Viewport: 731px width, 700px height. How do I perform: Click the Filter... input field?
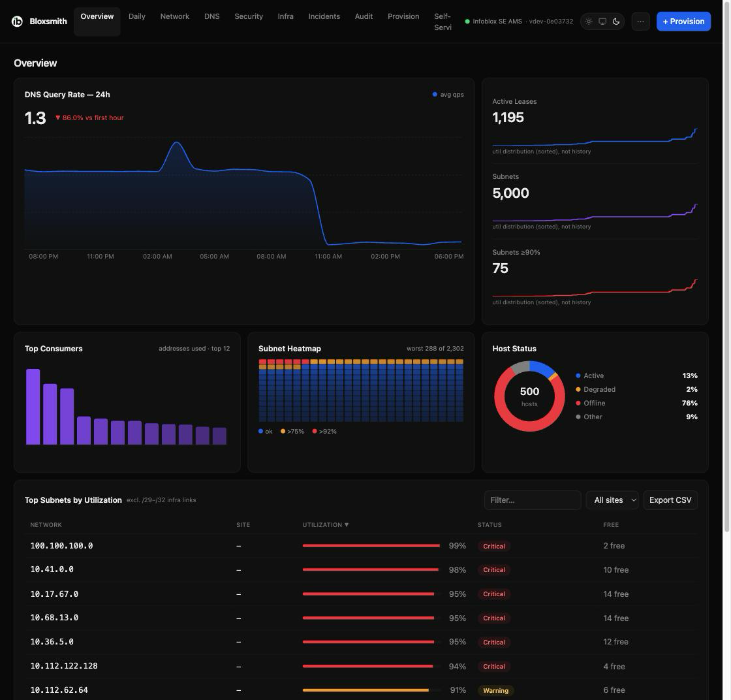[533, 500]
